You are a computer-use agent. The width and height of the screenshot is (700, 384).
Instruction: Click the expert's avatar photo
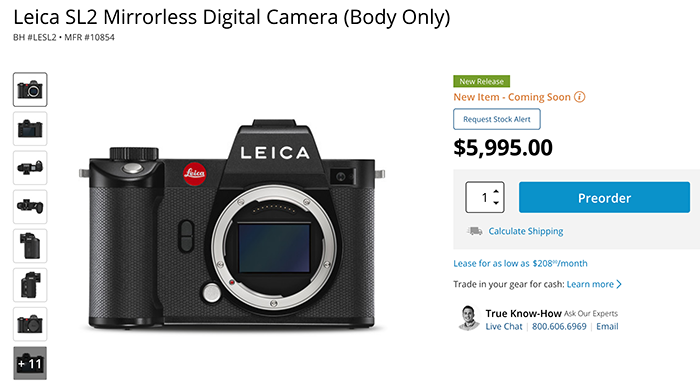(x=468, y=318)
